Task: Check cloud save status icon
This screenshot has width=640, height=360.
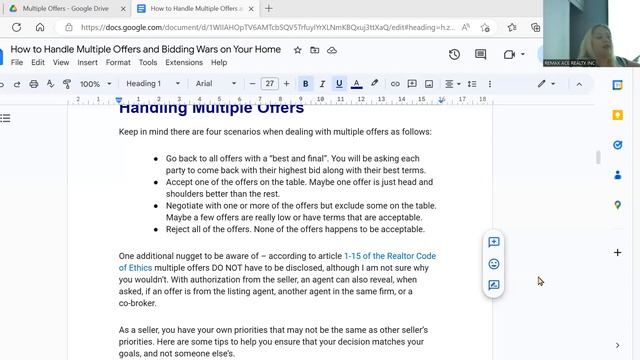Action: coord(332,50)
